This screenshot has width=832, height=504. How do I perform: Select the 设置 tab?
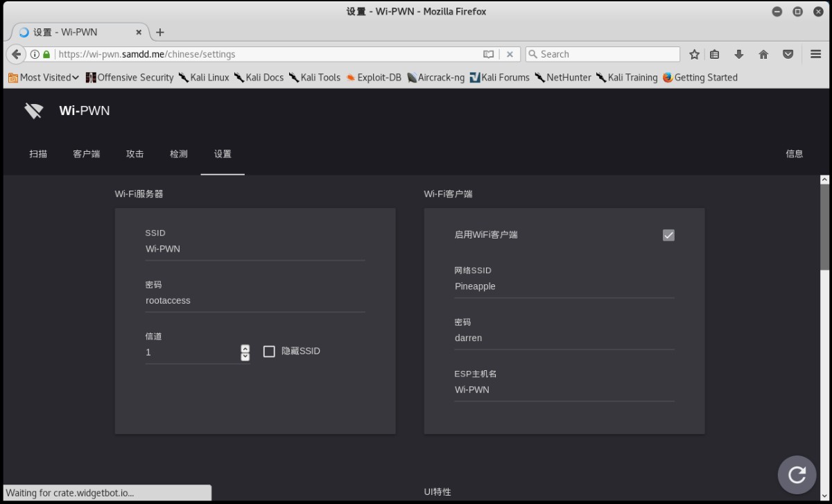[223, 154]
